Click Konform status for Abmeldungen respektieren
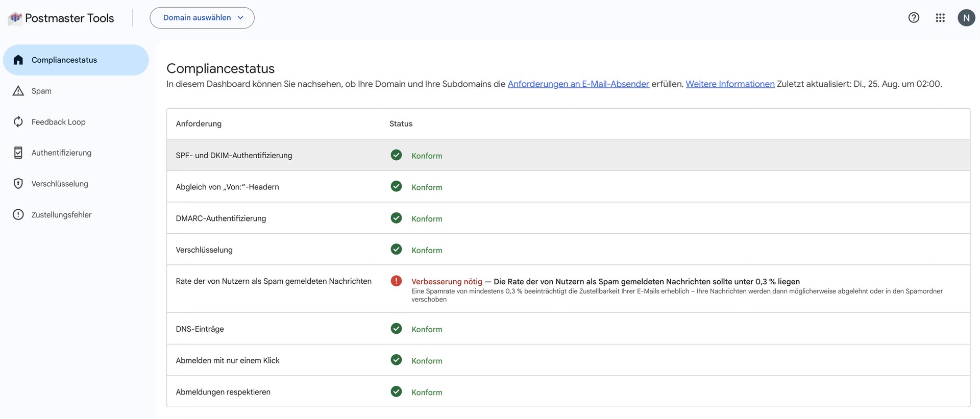 [427, 392]
